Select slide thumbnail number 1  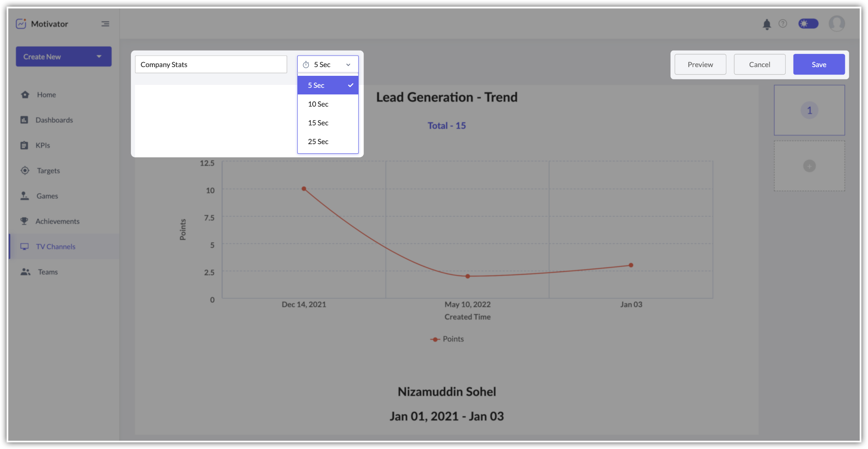point(809,110)
